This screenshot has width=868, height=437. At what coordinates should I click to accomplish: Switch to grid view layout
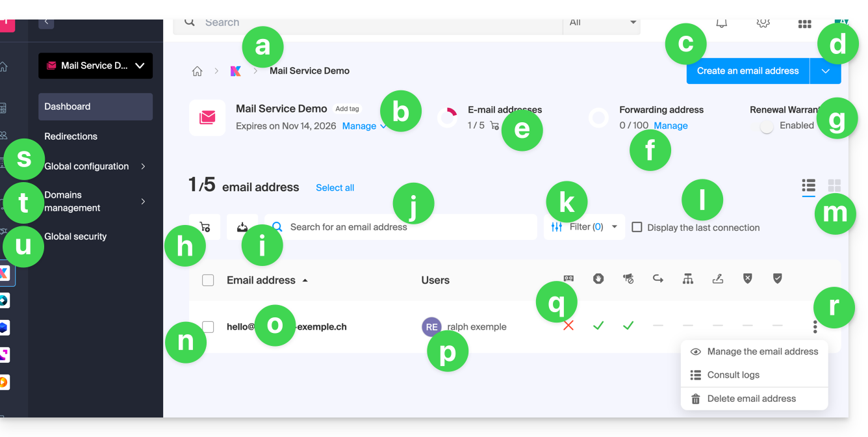pos(834,187)
